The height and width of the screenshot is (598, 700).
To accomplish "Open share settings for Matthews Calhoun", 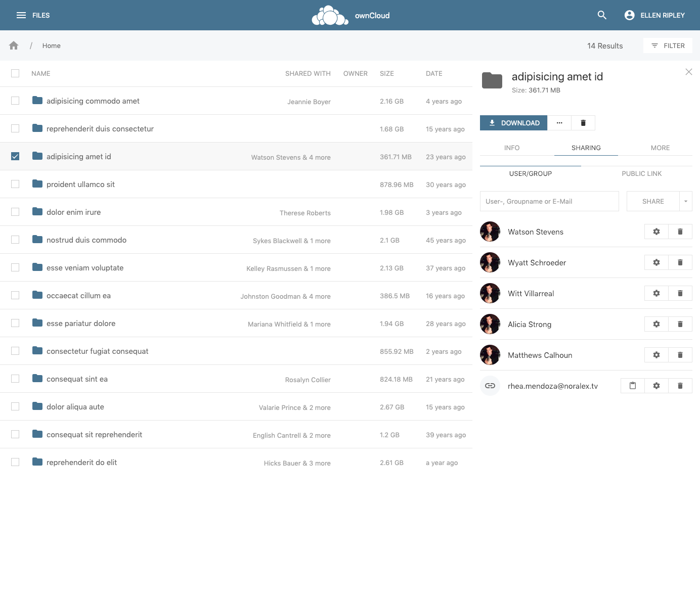I will [657, 355].
